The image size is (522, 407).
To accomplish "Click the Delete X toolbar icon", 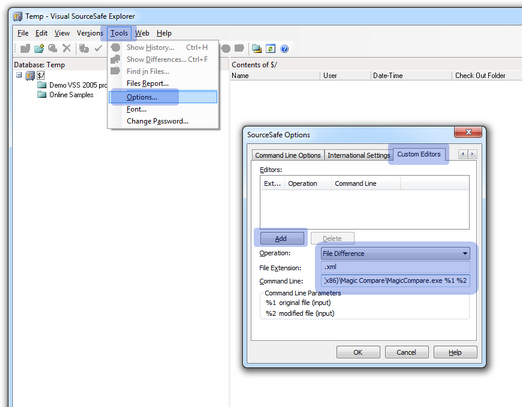I will (67, 48).
